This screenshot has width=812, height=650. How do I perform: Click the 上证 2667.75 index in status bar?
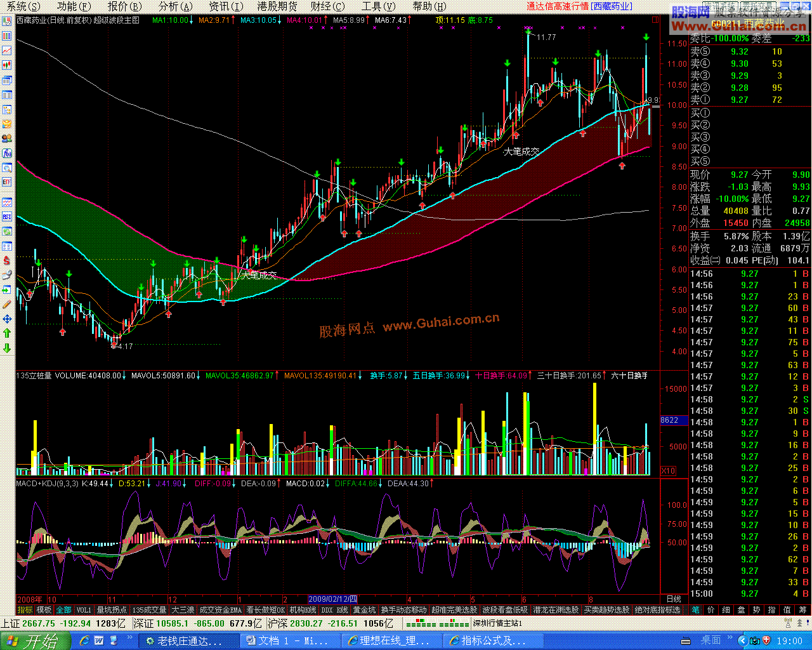65,623
